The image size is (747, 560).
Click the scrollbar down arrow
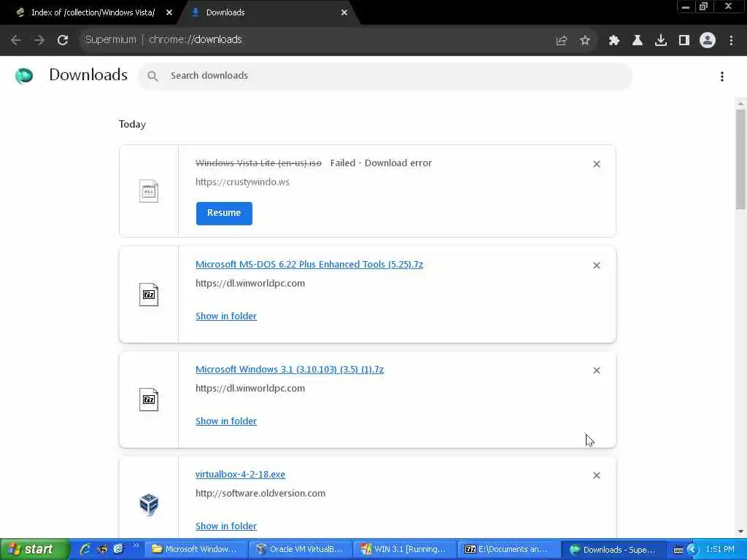[740, 532]
